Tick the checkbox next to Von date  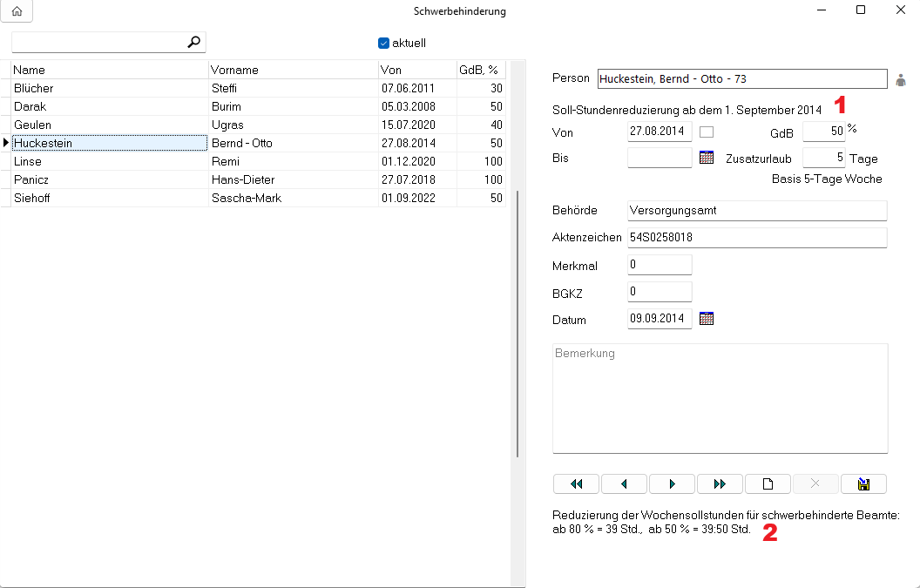coord(707,132)
